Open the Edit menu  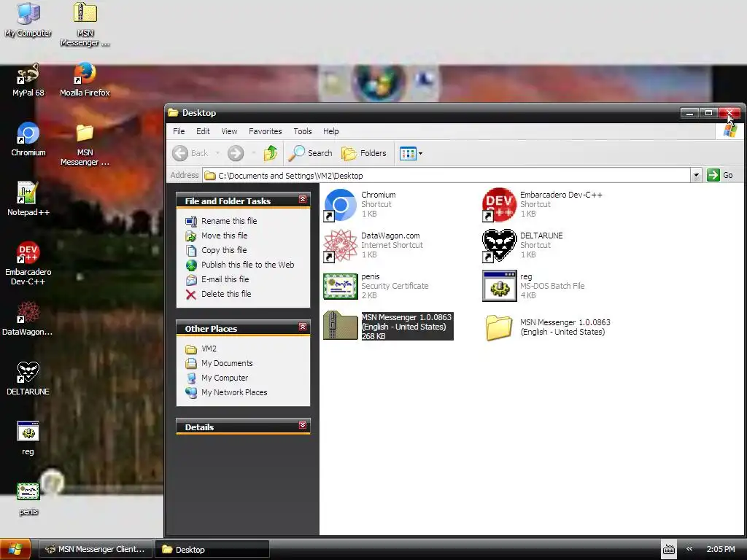[203, 131]
